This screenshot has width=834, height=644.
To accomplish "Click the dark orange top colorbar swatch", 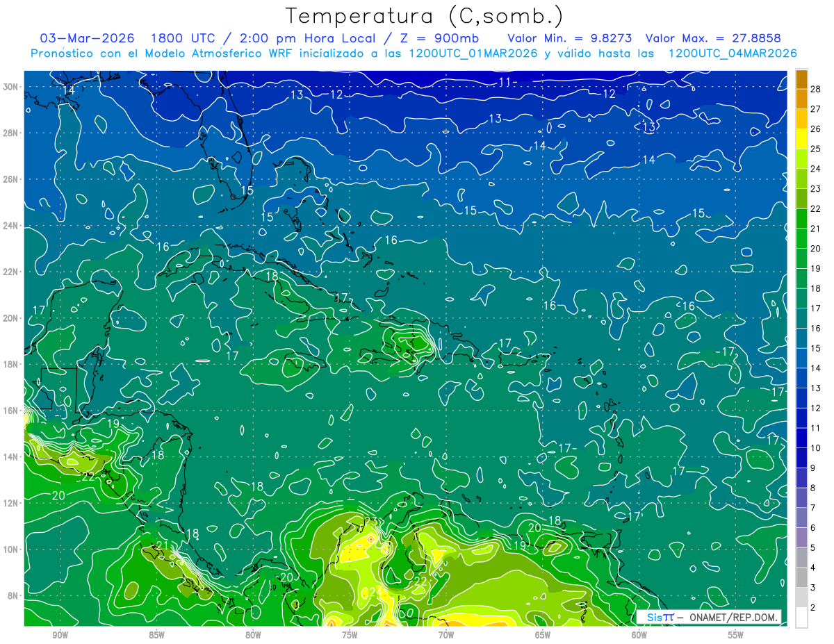I will click(801, 79).
